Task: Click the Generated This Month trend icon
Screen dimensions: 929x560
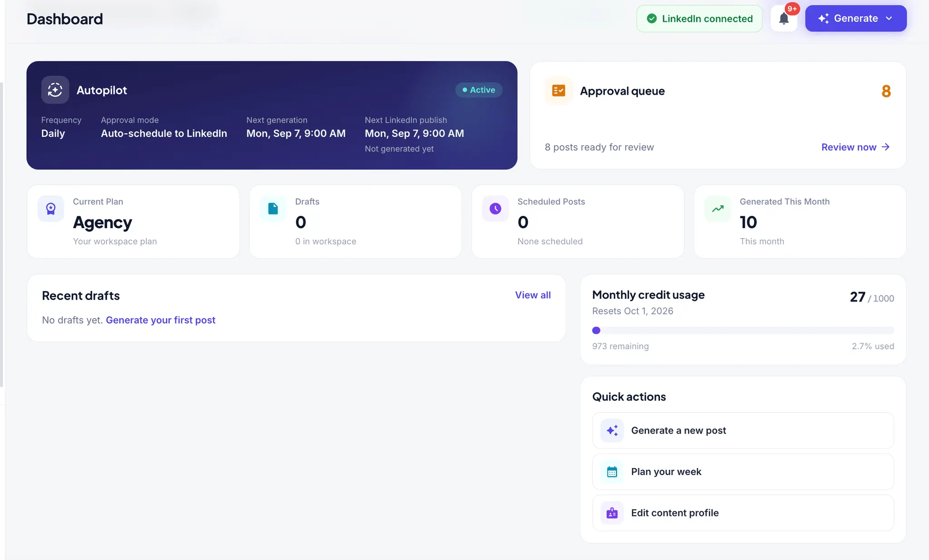Action: [x=718, y=209]
